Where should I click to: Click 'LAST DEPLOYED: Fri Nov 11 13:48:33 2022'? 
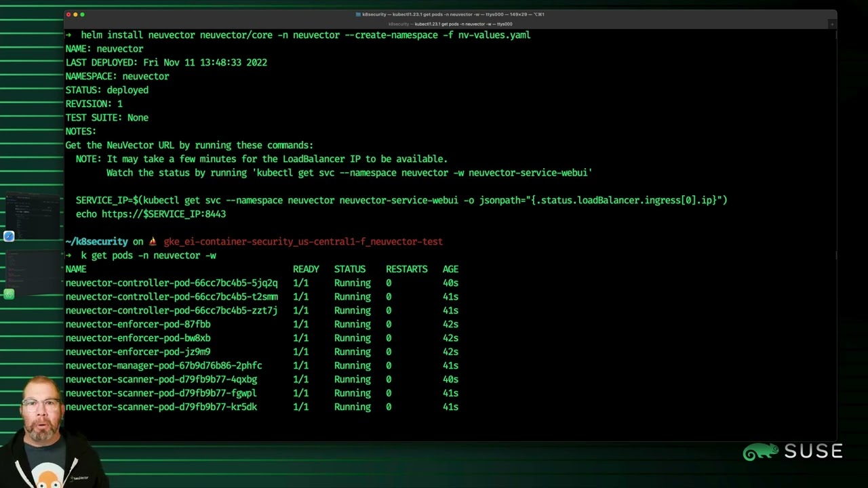(166, 62)
